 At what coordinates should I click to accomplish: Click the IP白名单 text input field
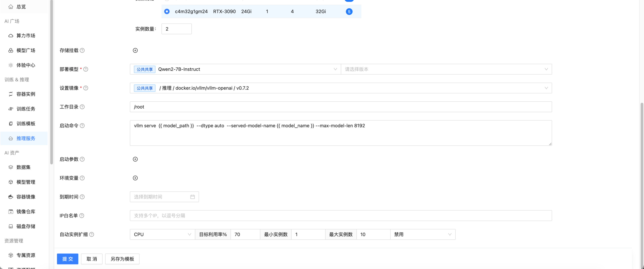click(x=341, y=216)
